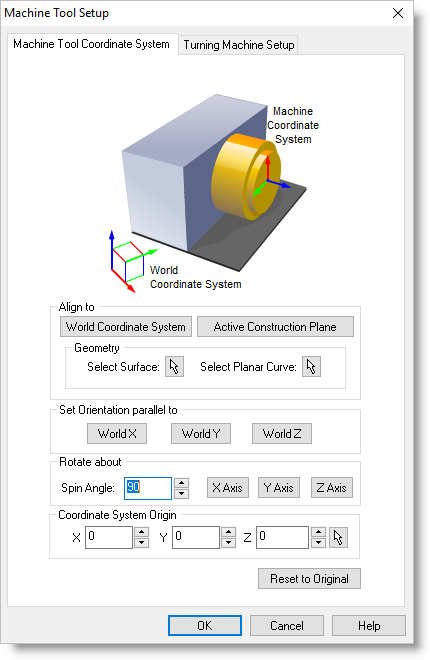Increment origin Z value
The image size is (430, 660).
click(x=319, y=532)
